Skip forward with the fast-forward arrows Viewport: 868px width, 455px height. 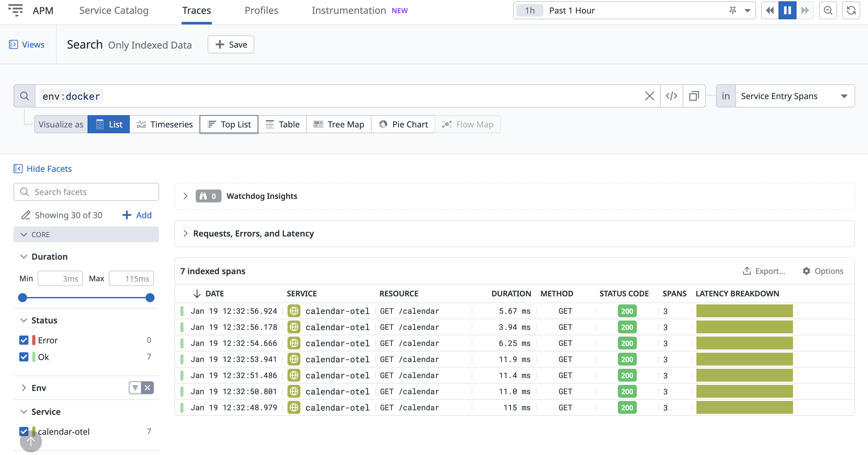pyautogui.click(x=805, y=10)
